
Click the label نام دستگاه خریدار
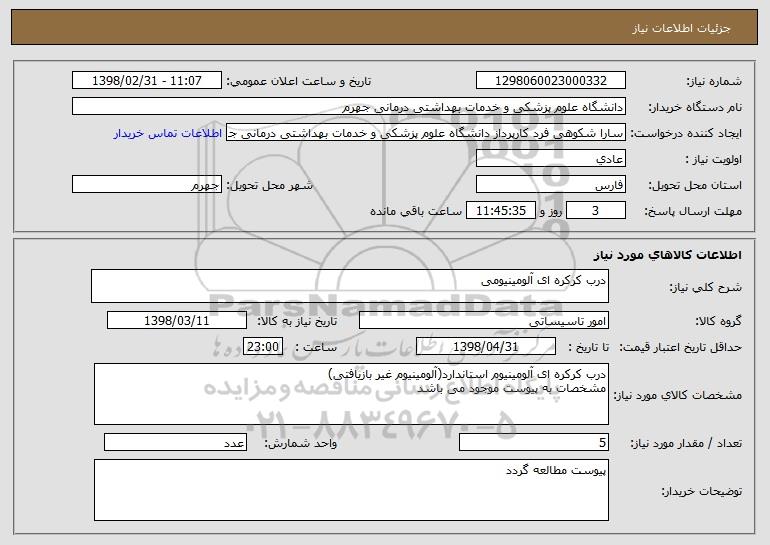(696, 107)
